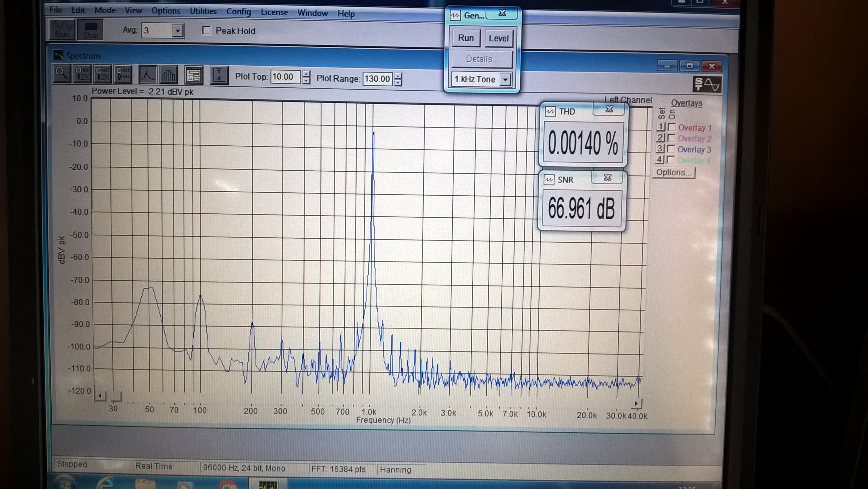Screen dimensions: 868x489
Task: Click the vertical autoscale icon
Action: 219,75
